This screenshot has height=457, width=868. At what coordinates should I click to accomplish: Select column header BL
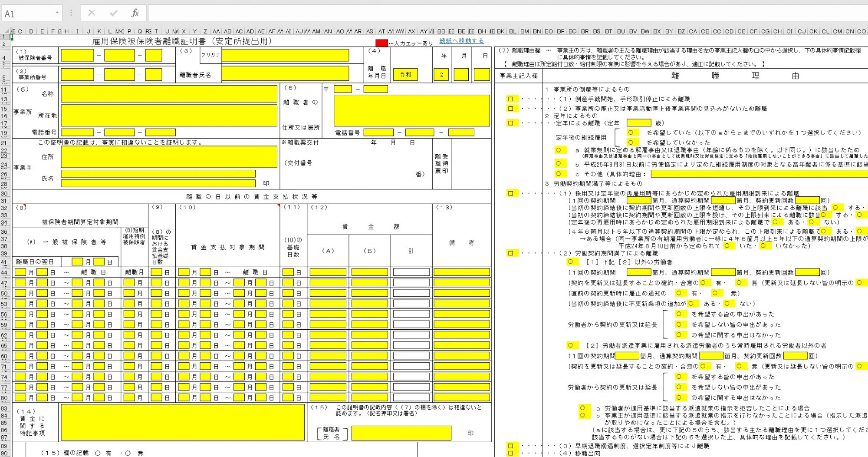(x=513, y=31)
